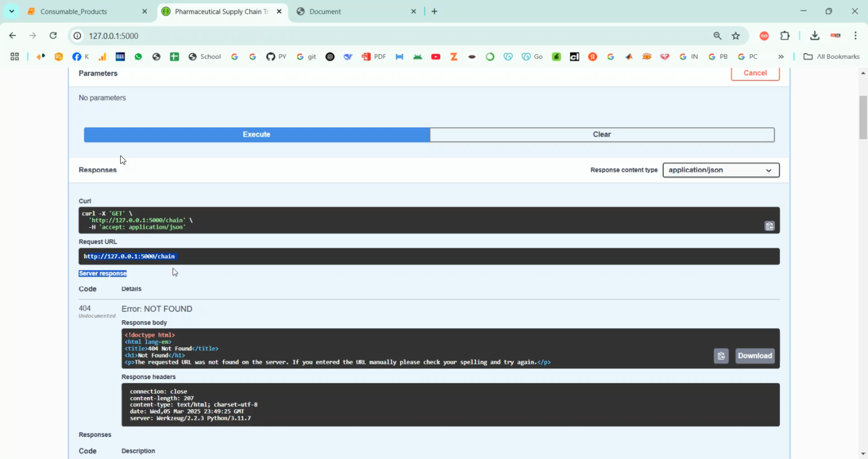This screenshot has width=868, height=459.
Task: Open the tab search dropdown arrow
Action: point(12,12)
